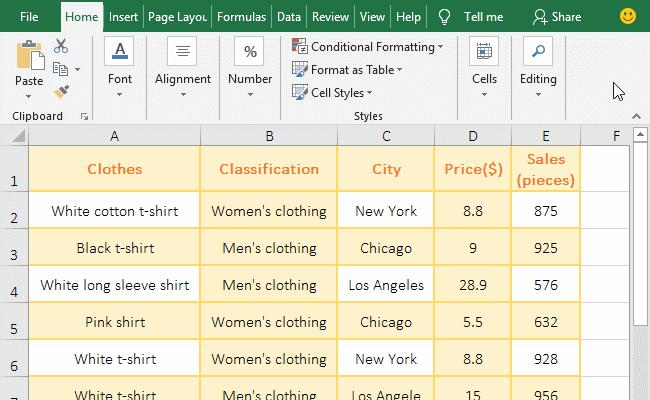Collapse the ribbon with the caret
The width and height of the screenshot is (650, 400).
click(x=636, y=116)
